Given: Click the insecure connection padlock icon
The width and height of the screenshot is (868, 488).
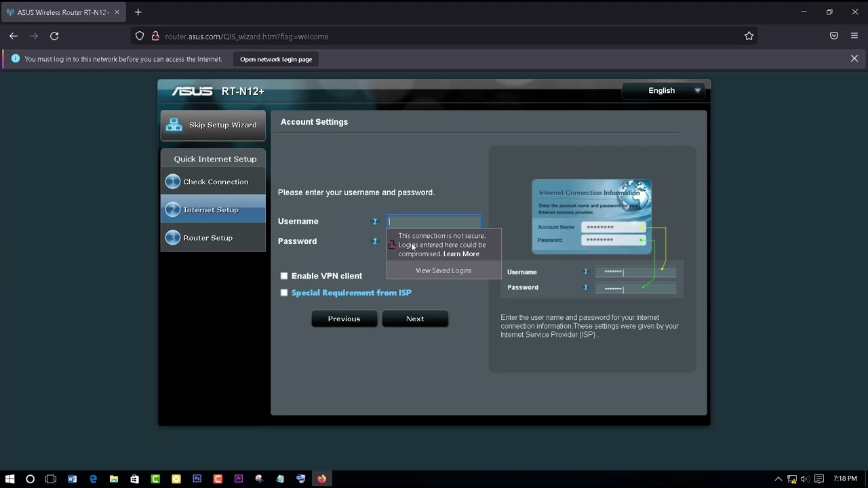Looking at the screenshot, I should pos(155,36).
